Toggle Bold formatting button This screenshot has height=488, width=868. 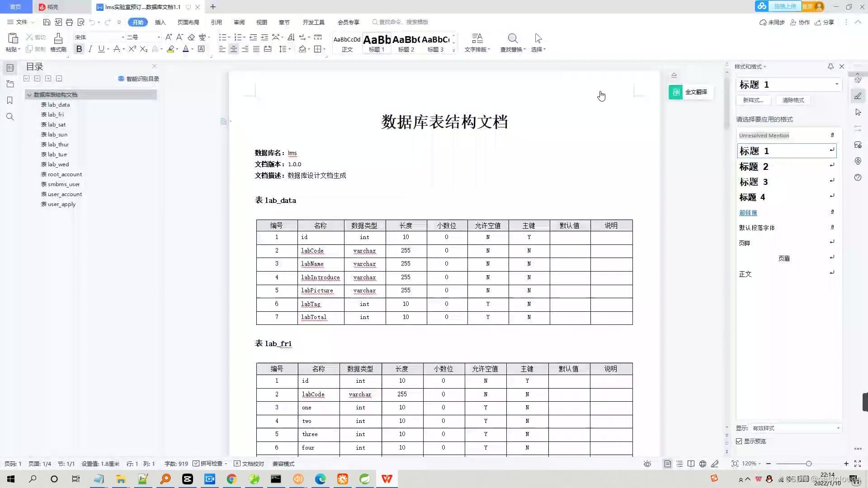[79, 49]
